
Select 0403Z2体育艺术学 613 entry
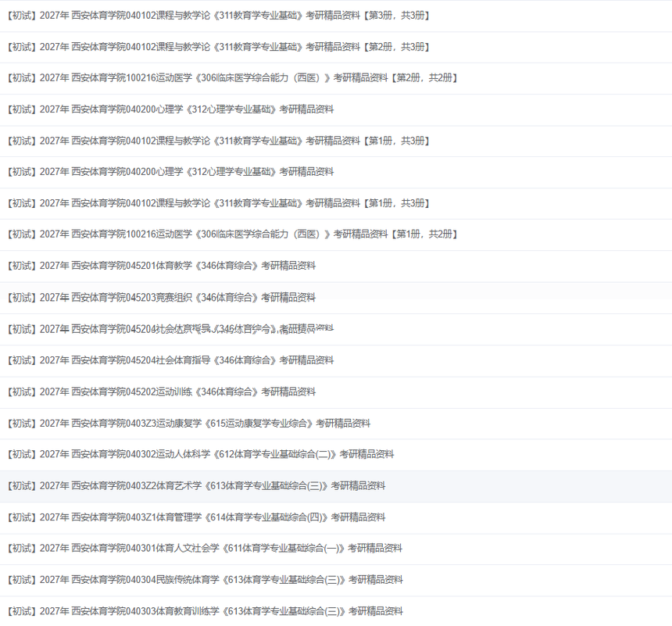(196, 486)
